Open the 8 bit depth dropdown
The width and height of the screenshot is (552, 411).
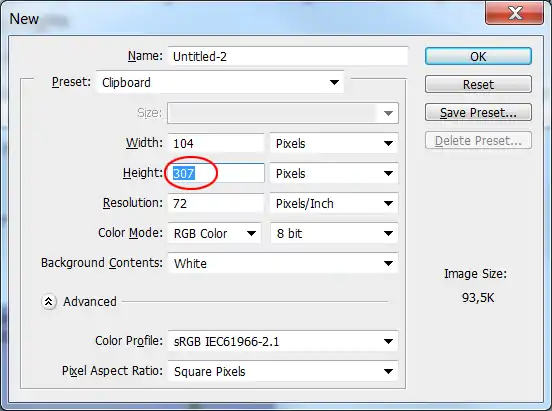click(334, 233)
